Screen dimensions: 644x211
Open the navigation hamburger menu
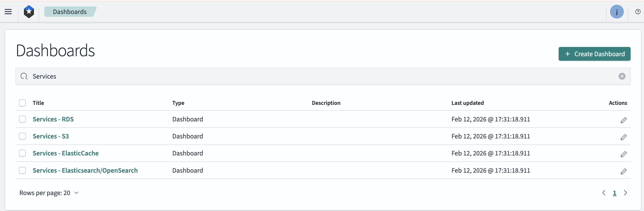tap(8, 12)
